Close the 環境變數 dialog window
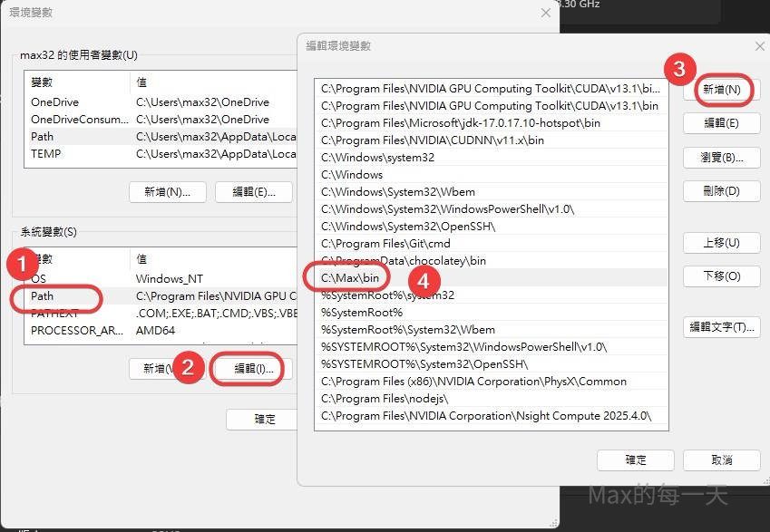 click(545, 13)
